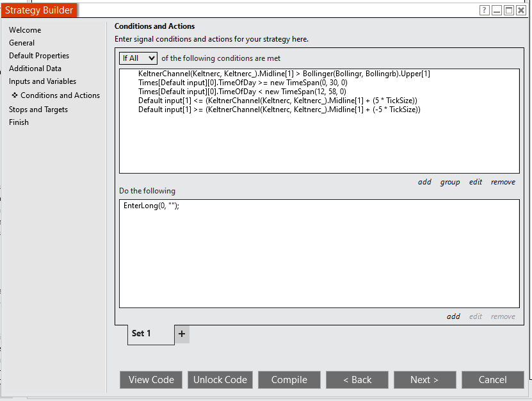The height and width of the screenshot is (401, 532).
Task: Click group link under conditions list
Action: [450, 182]
